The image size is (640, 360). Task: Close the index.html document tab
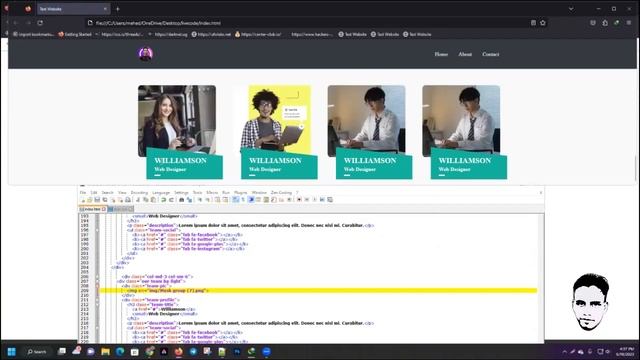tap(104, 209)
